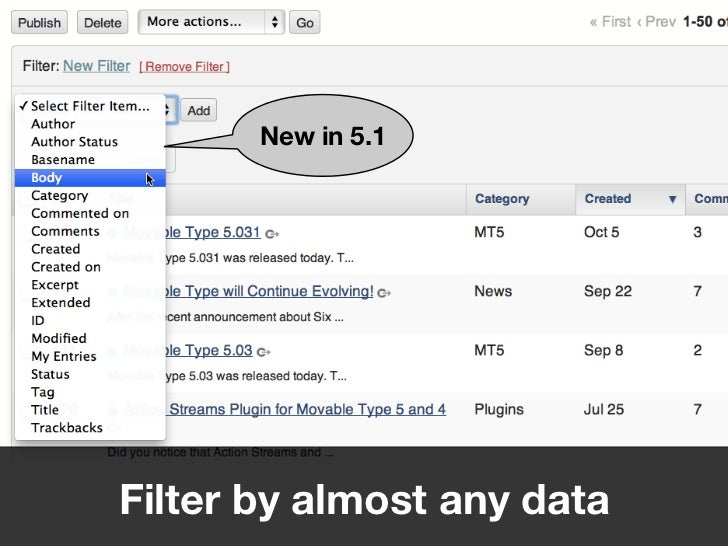Click the Go button
The width and height of the screenshot is (728, 546).
[x=305, y=22]
